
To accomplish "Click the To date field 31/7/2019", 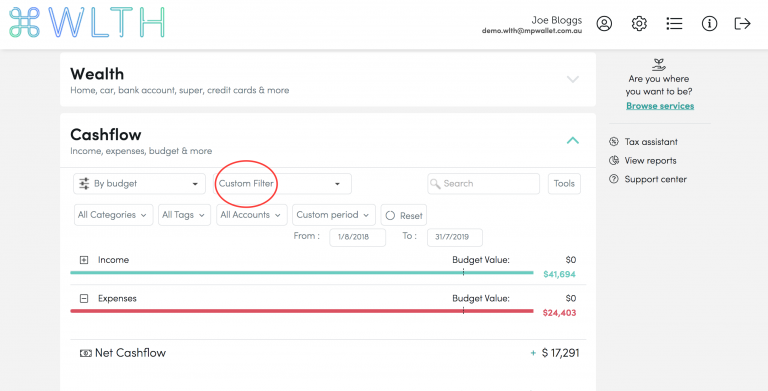I will point(455,237).
